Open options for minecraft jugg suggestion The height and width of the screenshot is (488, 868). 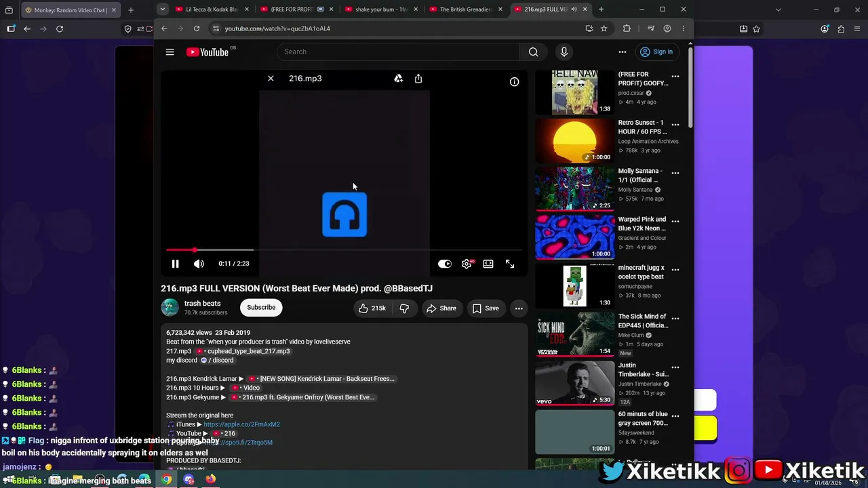point(675,270)
